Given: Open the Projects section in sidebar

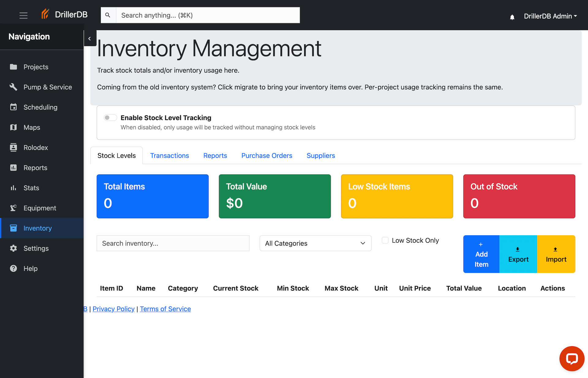Looking at the screenshot, I should tap(36, 67).
